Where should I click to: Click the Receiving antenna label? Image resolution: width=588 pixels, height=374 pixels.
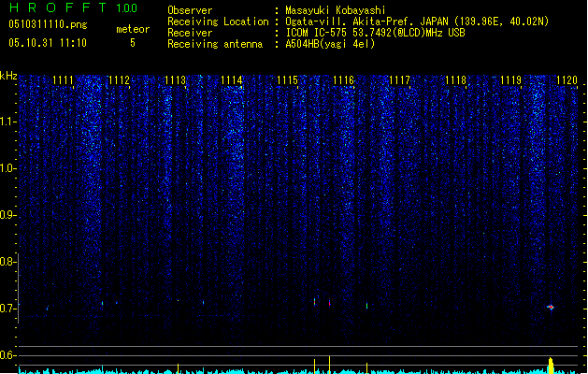tap(215, 44)
